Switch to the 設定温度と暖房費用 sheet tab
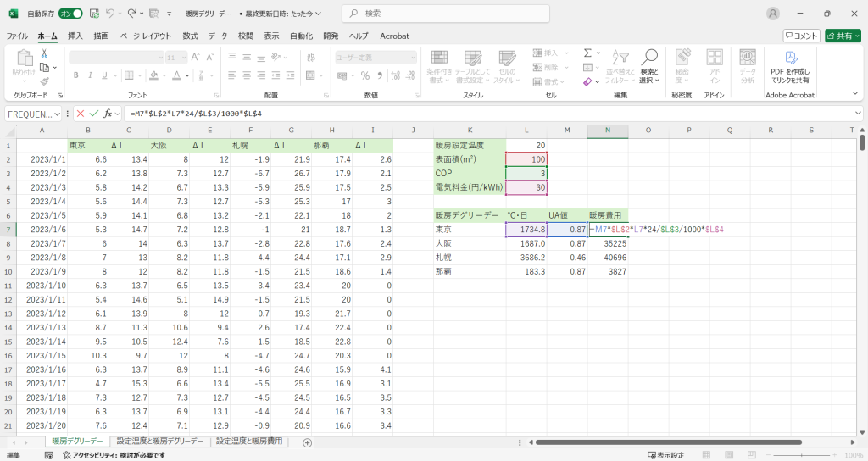Viewport: 868px width, 461px height. (251, 442)
